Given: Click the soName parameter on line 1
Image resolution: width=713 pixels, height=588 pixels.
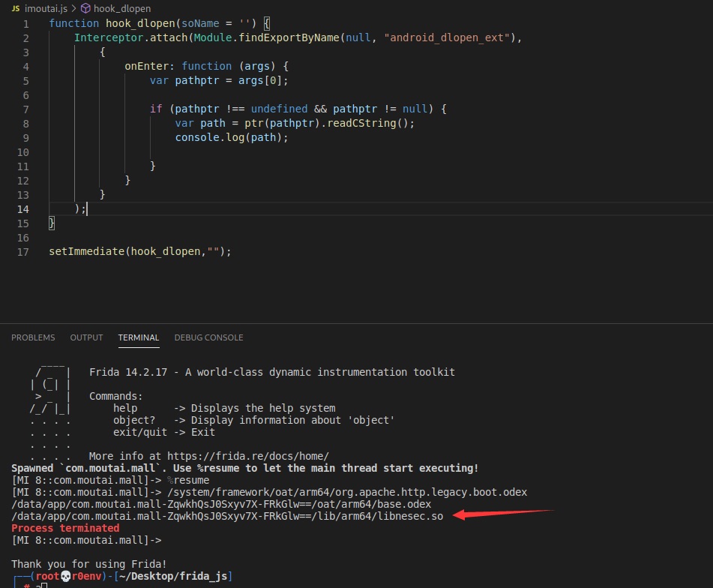Looking at the screenshot, I should [200, 24].
